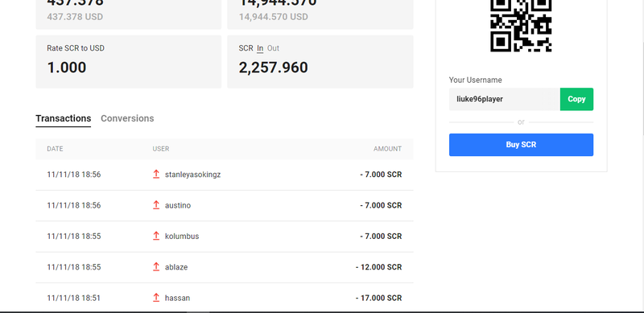Viewport: 644px width, 313px height.
Task: Click the DATE column header
Action: point(55,149)
